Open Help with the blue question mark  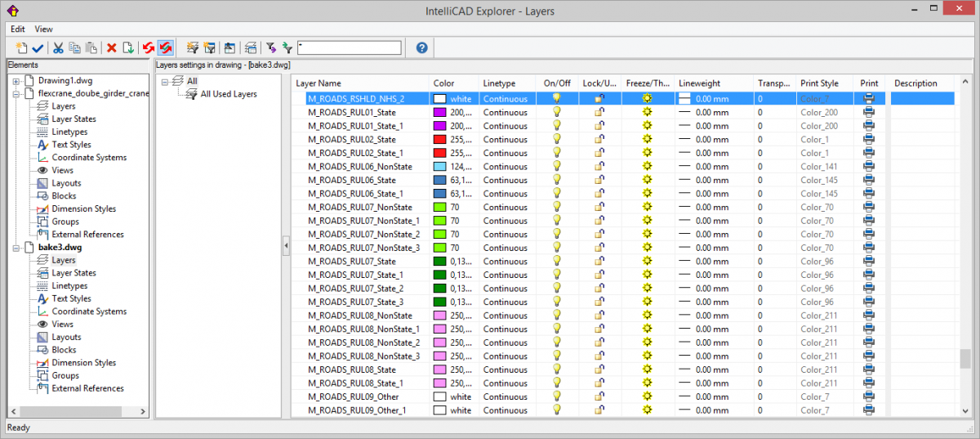(421, 48)
